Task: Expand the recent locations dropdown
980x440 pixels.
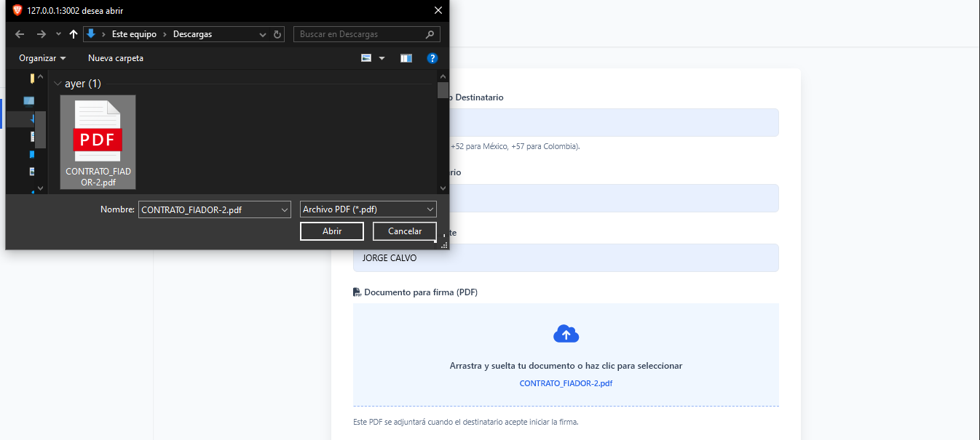Action: [59, 34]
